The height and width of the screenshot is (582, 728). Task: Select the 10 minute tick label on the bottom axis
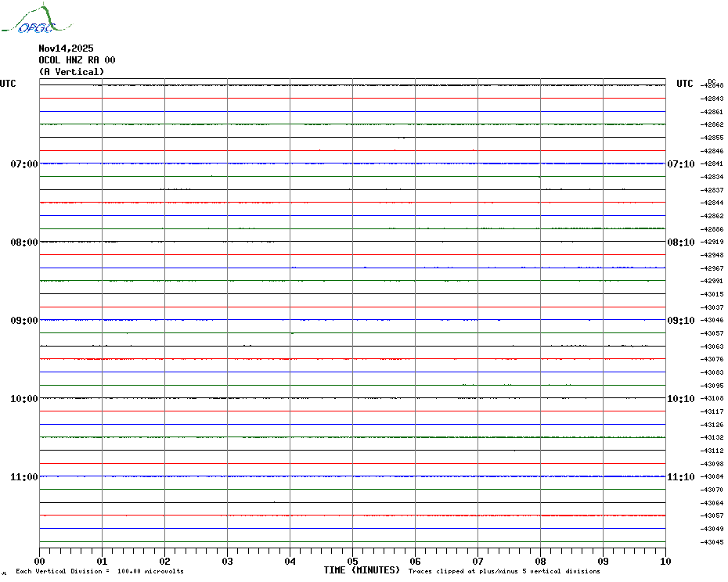click(665, 561)
